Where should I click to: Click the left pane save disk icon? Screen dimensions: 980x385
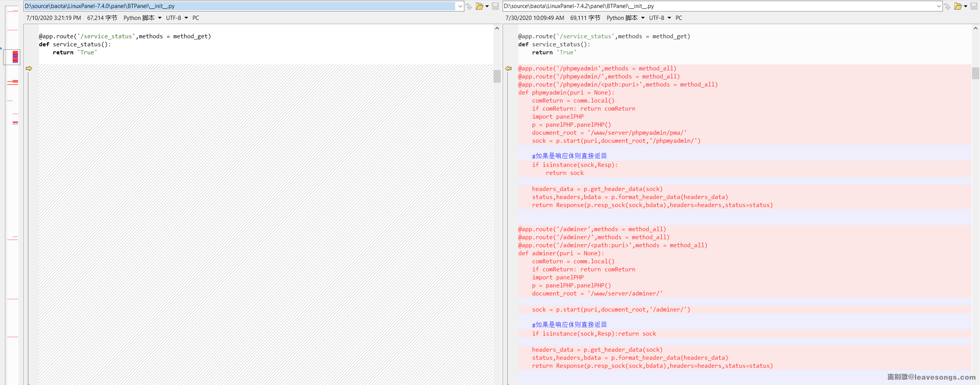point(495,6)
